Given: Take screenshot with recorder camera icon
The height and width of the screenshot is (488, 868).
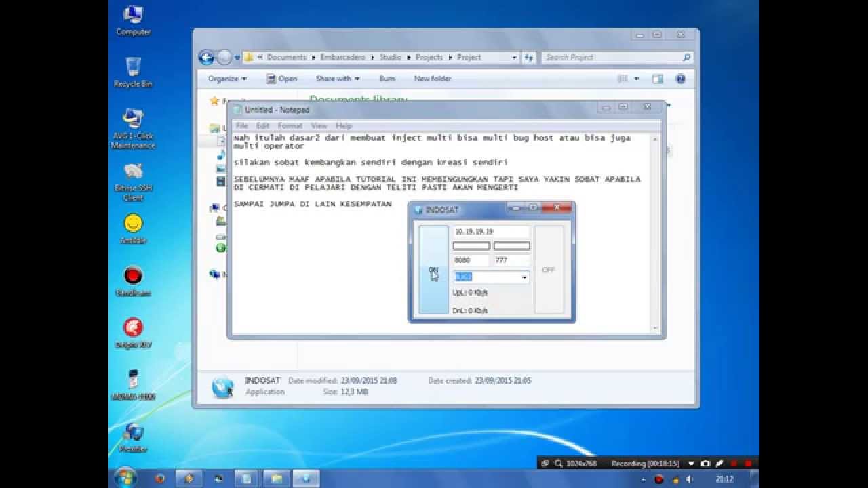Looking at the screenshot, I should 705,464.
